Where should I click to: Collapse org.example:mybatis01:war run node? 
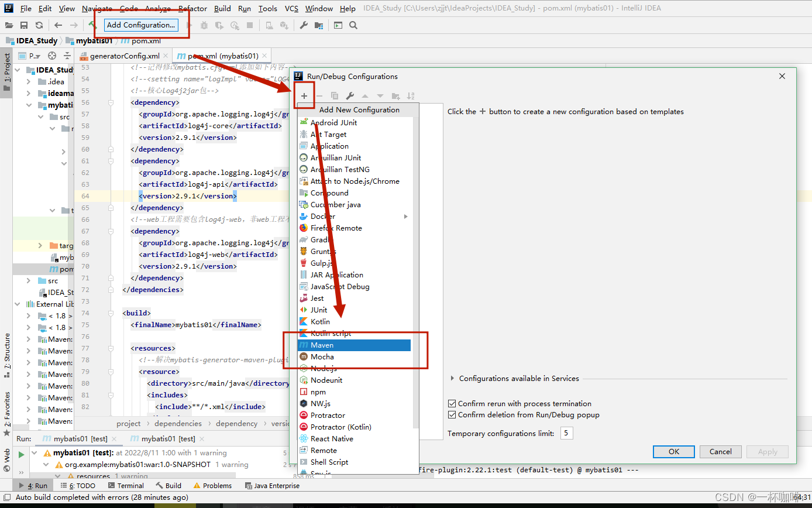click(45, 465)
